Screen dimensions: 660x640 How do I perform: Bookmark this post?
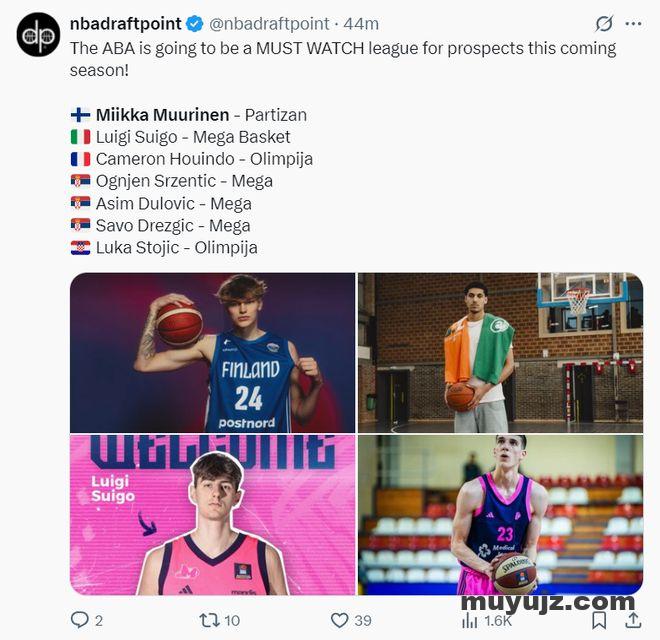click(599, 620)
